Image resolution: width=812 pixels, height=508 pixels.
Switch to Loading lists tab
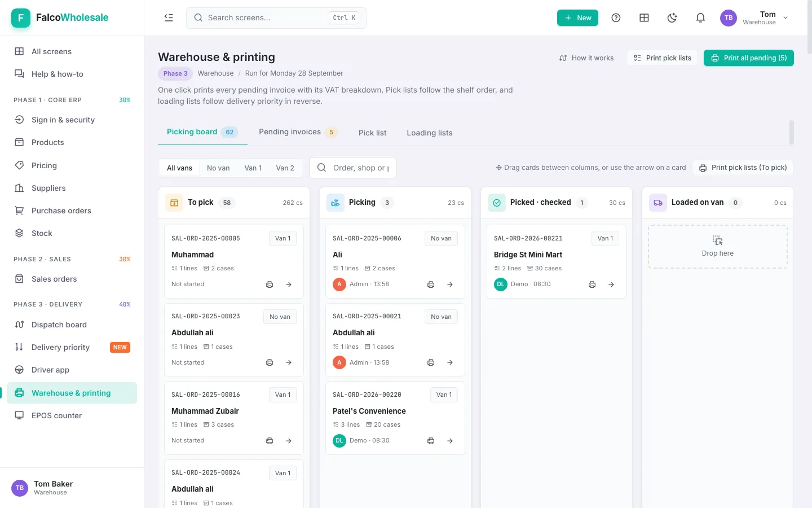(430, 133)
